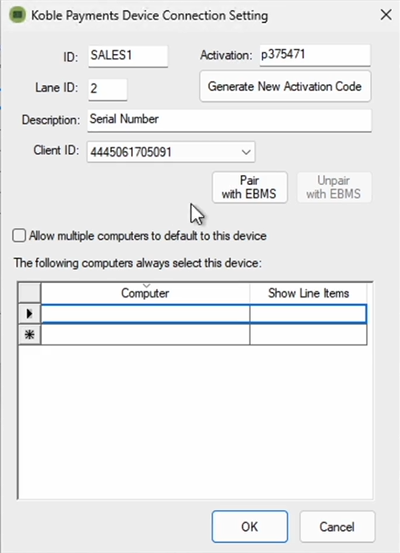Click the Show Line Items column header
Viewport: 400px width, 553px height.
coord(308,293)
